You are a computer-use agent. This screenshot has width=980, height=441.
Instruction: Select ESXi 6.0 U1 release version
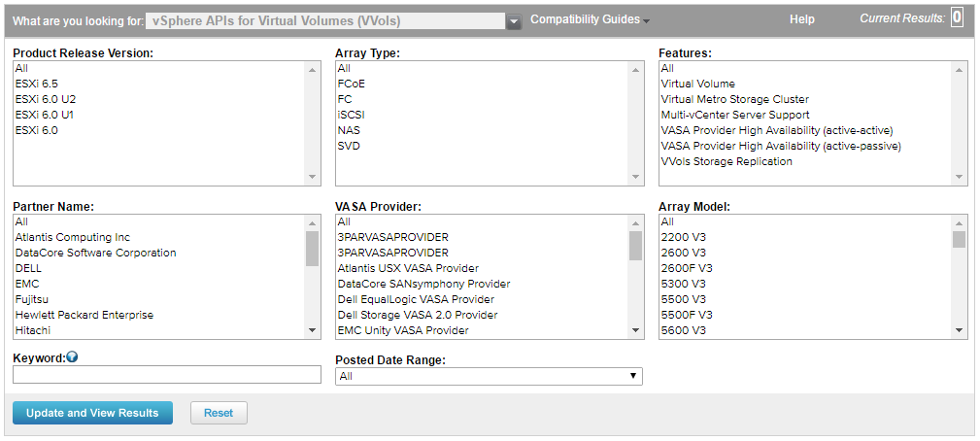pyautogui.click(x=158, y=115)
